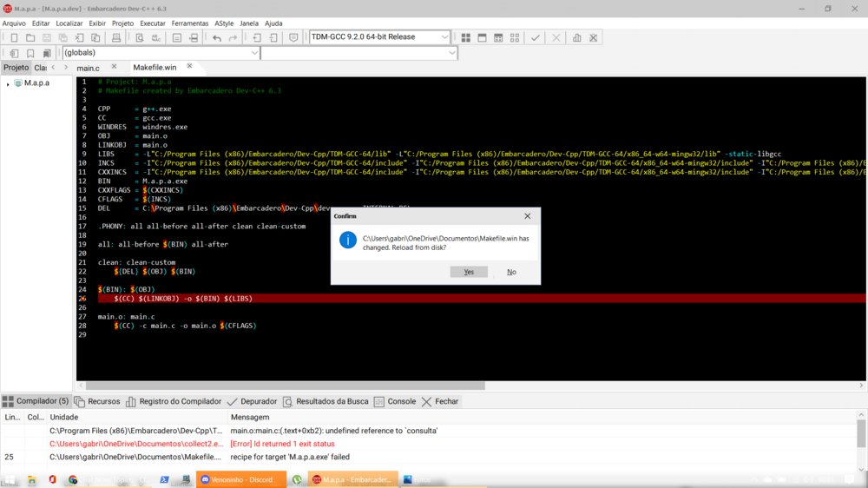Click Yes to reload the file
This screenshot has width=868, height=488.
[x=469, y=272]
